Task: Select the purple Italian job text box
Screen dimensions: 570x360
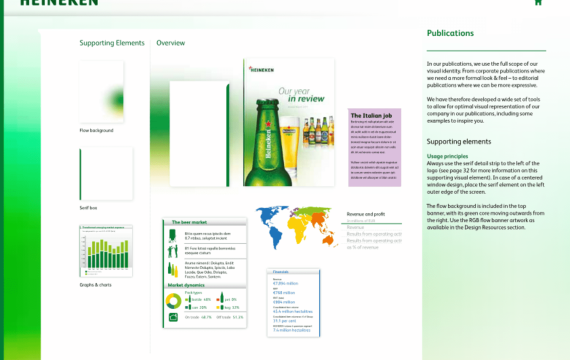Action: click(374, 147)
